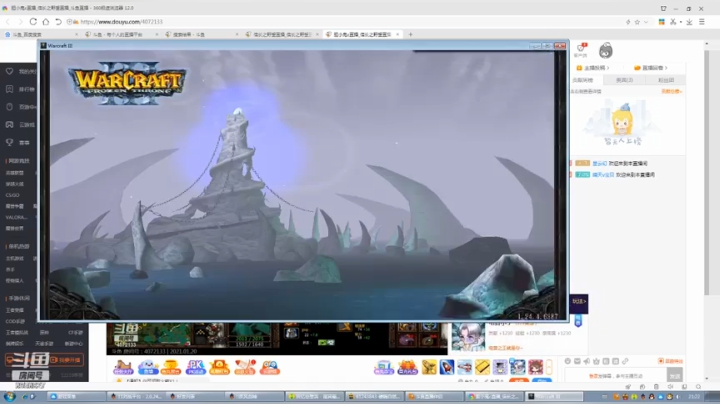Click the dark purple side tab beside video
The width and height of the screenshot is (720, 404).
pos(579,303)
